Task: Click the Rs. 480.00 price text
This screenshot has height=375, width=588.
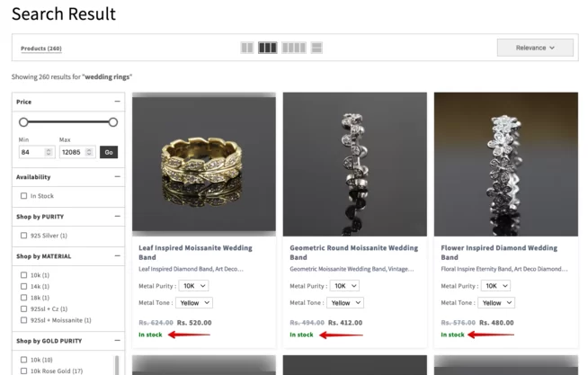Action: (x=496, y=323)
